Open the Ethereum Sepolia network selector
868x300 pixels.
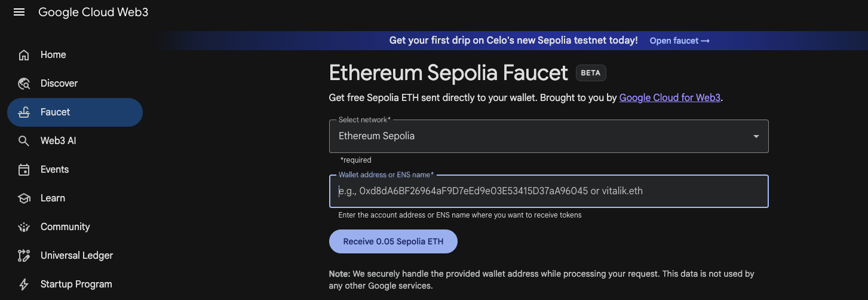538,136
